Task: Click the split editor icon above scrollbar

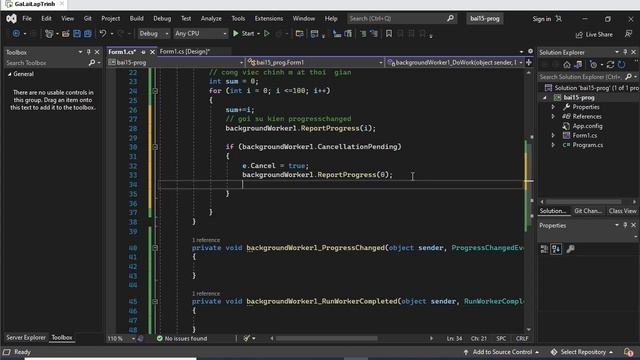Action: click(x=529, y=62)
